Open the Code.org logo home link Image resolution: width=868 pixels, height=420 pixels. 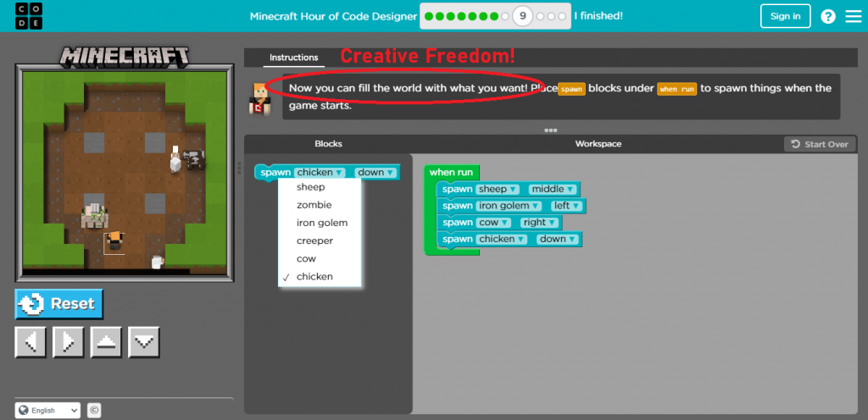point(29,16)
